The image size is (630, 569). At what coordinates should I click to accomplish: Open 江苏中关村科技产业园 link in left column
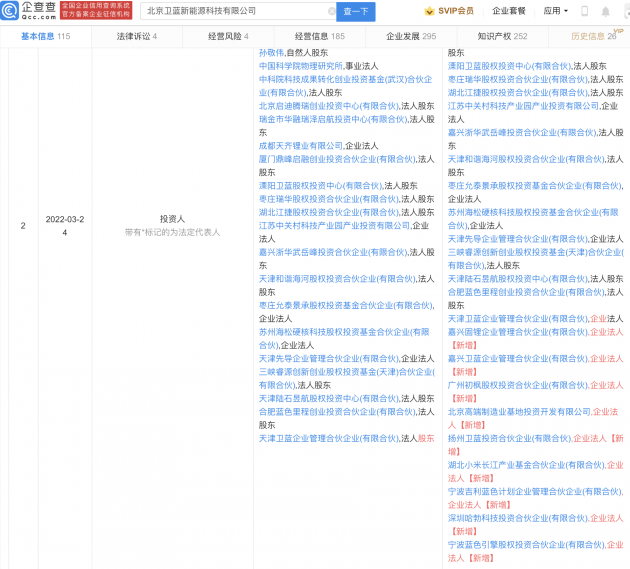click(x=334, y=225)
